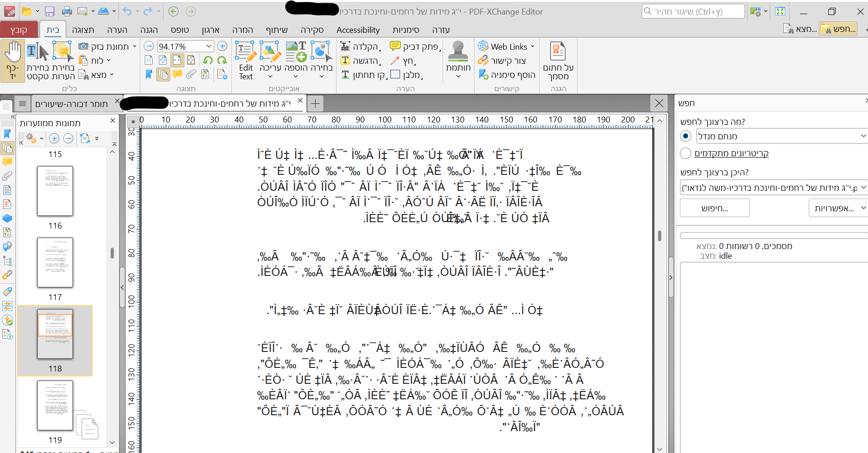Activate the Select Text tool

click(x=37, y=61)
